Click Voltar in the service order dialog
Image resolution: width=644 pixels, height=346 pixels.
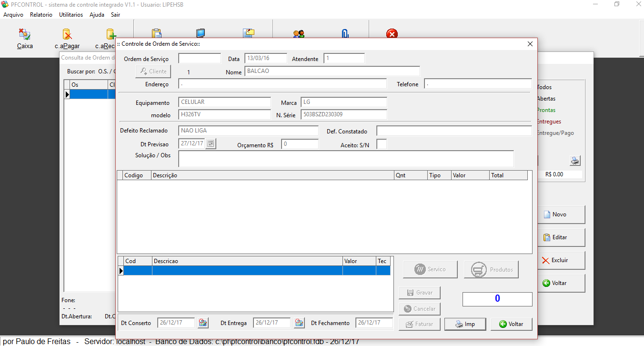click(511, 324)
